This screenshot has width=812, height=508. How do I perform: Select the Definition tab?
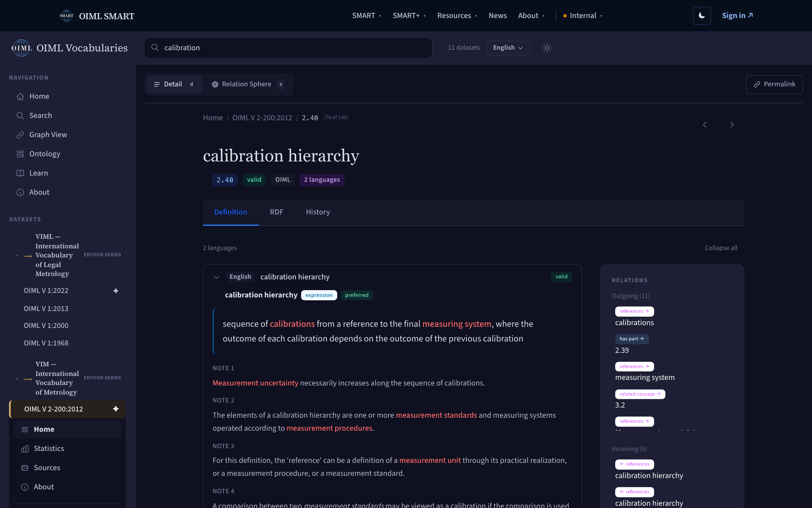[231, 212]
